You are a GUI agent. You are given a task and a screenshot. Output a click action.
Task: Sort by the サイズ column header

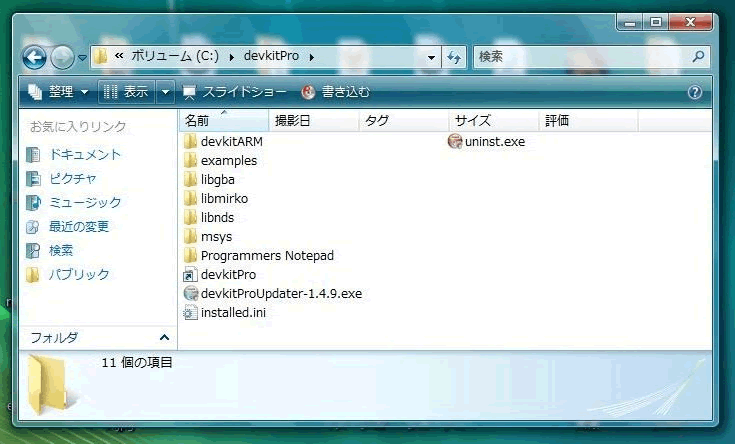coord(494,120)
